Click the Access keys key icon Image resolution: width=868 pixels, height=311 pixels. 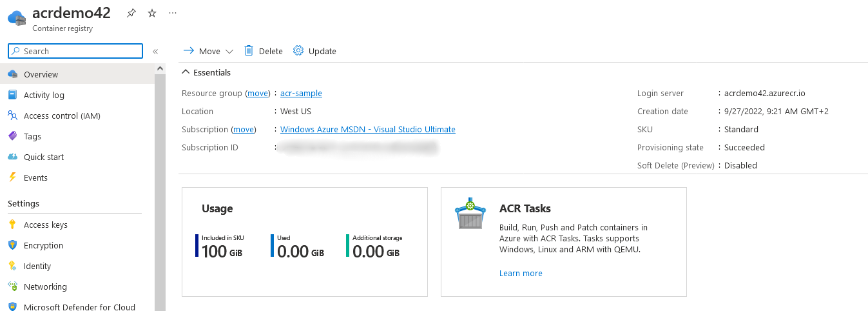click(x=12, y=225)
